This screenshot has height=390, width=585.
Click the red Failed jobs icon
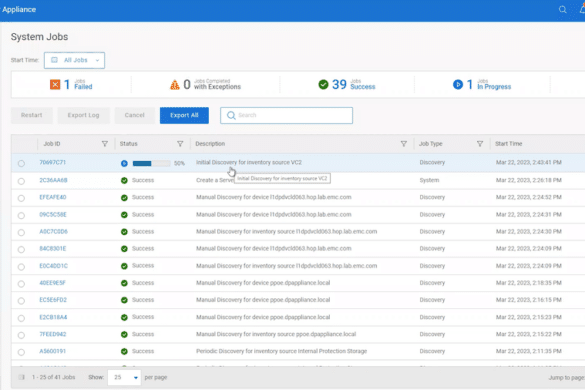pos(55,85)
